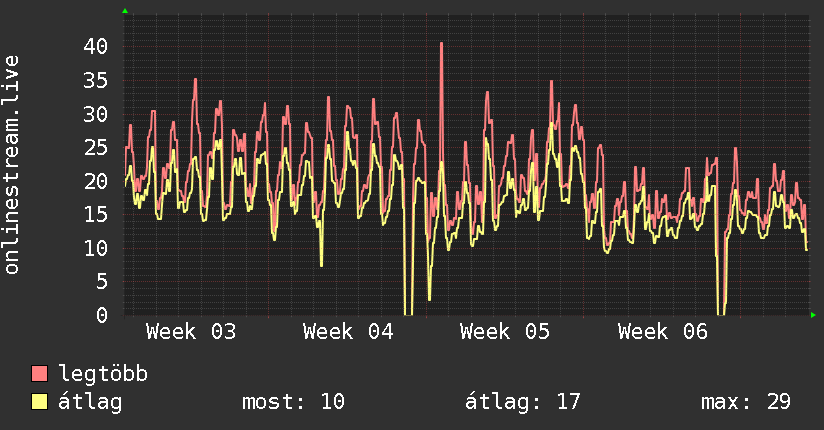Click the Week 03 axis label
The image size is (824, 430).
191,332
